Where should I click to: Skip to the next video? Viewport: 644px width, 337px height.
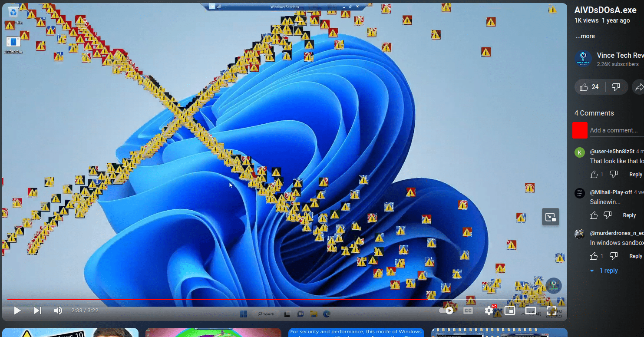(x=38, y=311)
